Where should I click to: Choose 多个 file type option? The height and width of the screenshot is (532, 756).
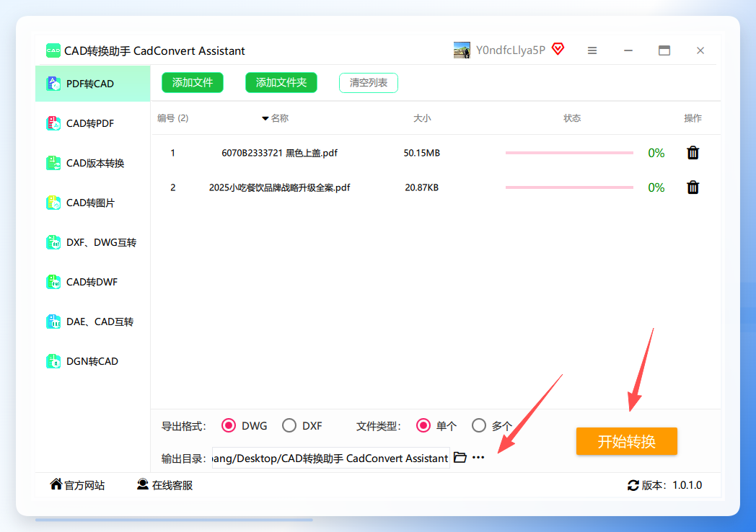click(x=479, y=425)
